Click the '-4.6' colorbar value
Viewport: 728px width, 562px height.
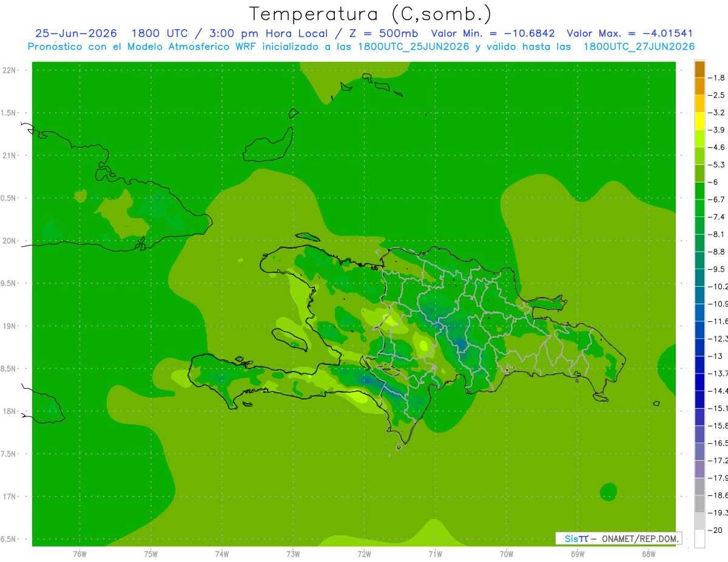717,147
